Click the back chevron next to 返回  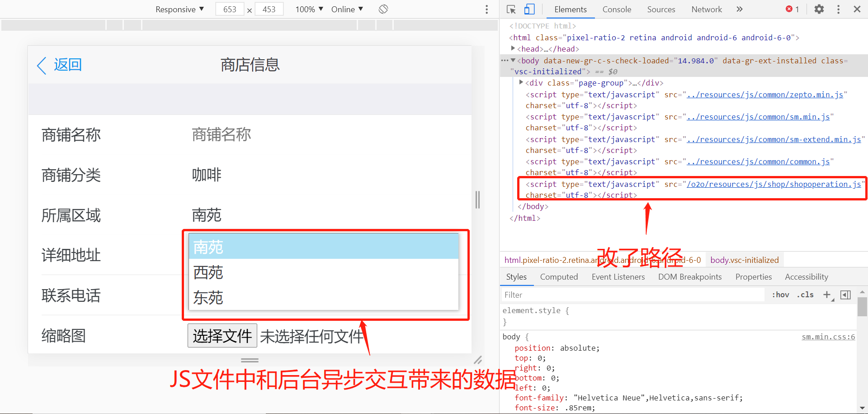(42, 66)
